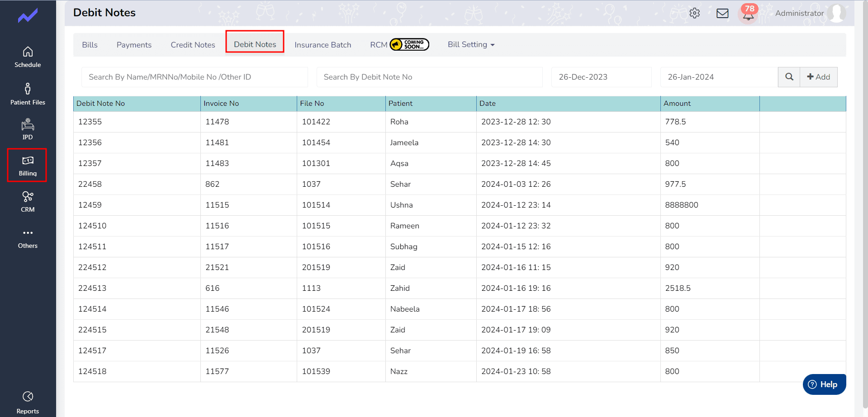Focus the Name/MRN/Mobile search field
The image size is (868, 417).
194,77
